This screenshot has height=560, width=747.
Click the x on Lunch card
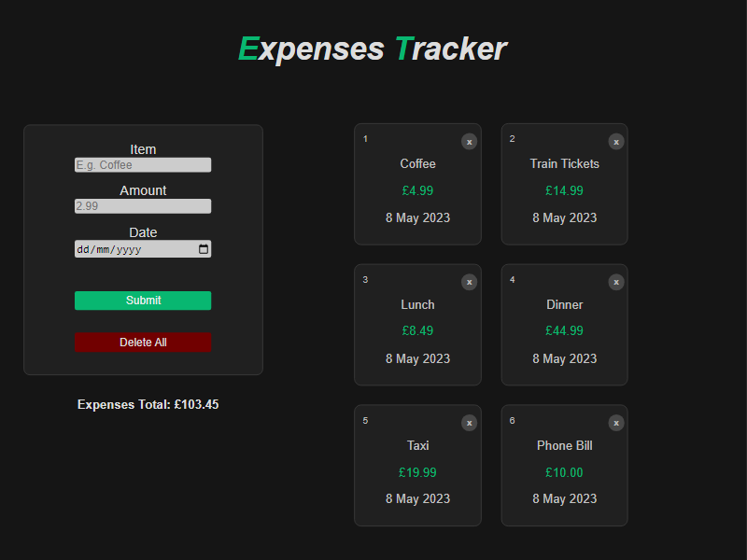469,282
